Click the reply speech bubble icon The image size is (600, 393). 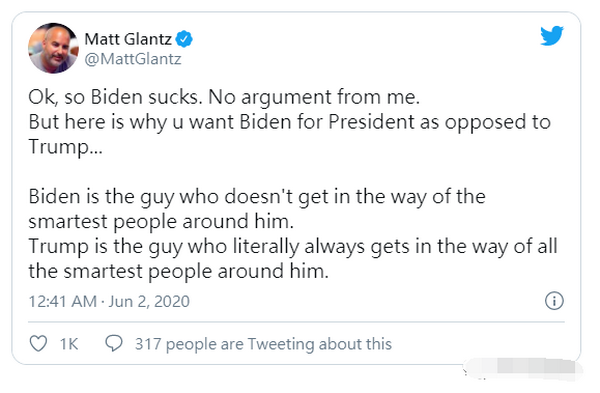click(114, 343)
